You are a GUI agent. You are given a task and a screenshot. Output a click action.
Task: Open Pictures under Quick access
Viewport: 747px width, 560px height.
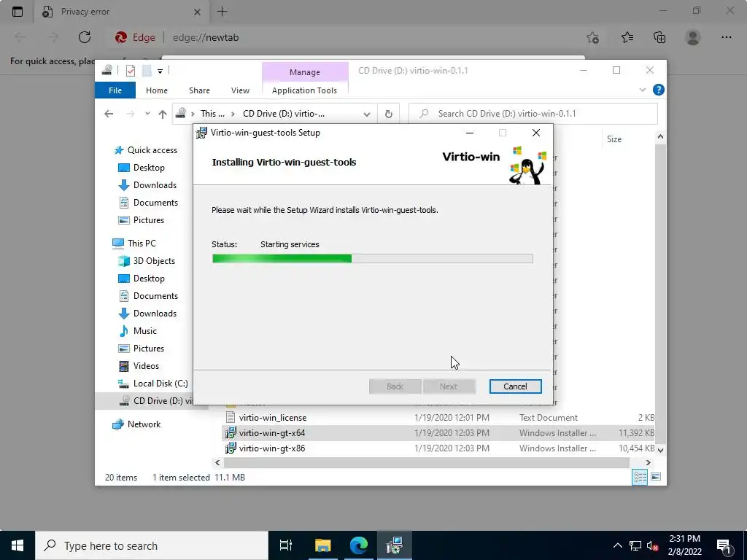pos(149,220)
